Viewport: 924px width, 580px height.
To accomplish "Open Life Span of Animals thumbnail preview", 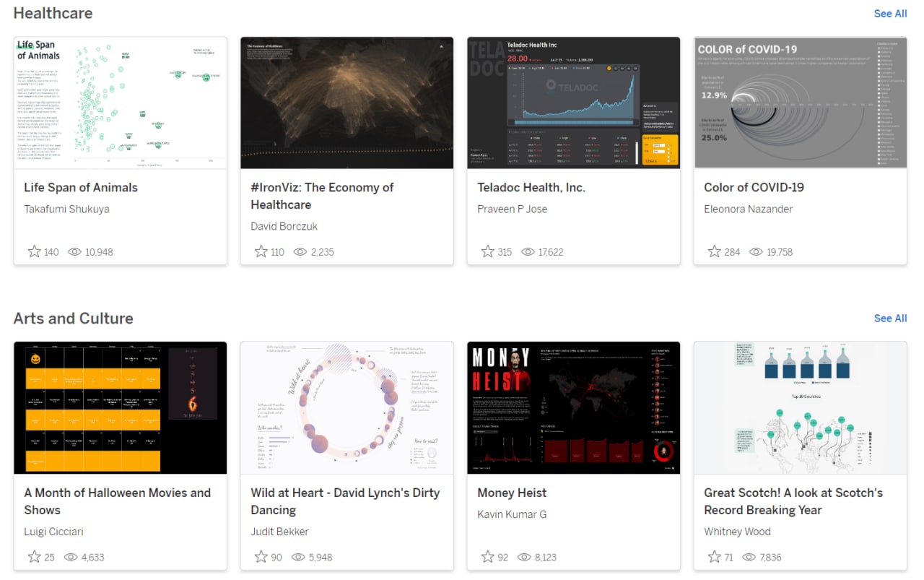I will [121, 103].
